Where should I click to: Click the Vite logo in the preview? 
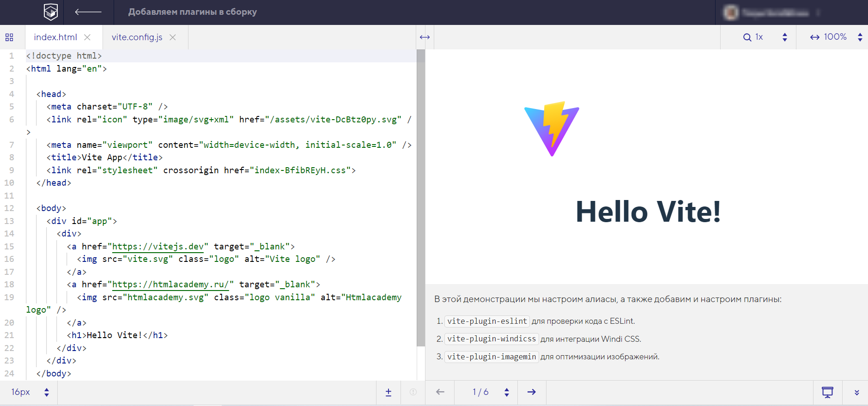click(x=552, y=129)
